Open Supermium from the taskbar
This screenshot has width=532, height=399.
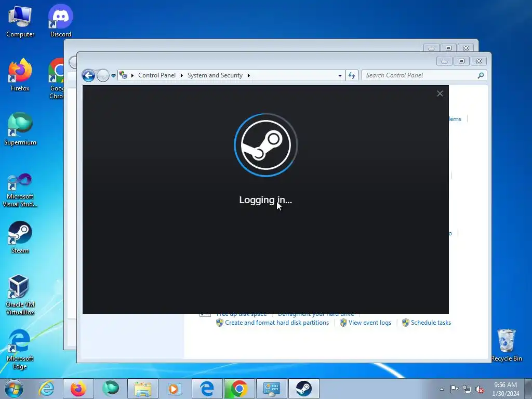click(x=111, y=389)
